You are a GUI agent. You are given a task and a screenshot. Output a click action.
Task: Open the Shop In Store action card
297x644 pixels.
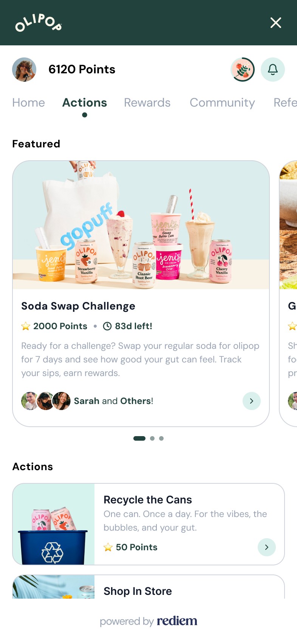coord(148,587)
